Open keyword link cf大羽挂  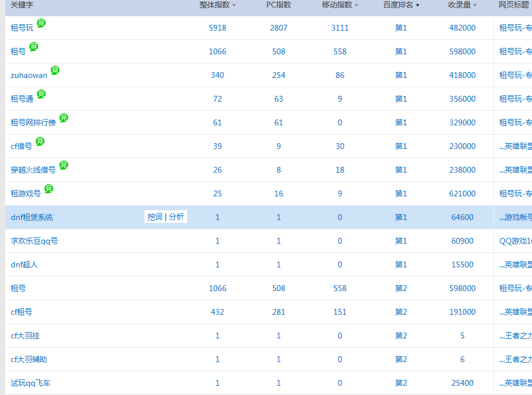[x=25, y=336]
